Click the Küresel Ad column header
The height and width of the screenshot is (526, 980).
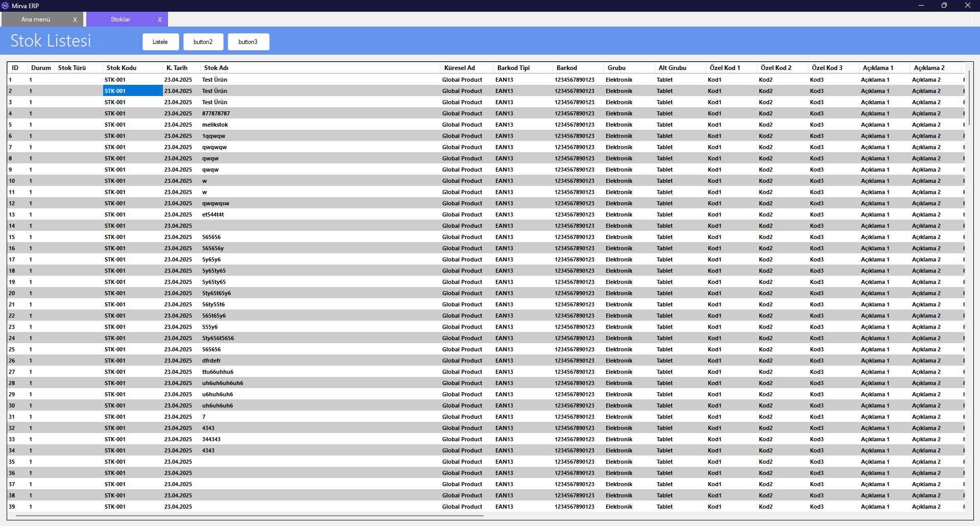[x=459, y=68]
